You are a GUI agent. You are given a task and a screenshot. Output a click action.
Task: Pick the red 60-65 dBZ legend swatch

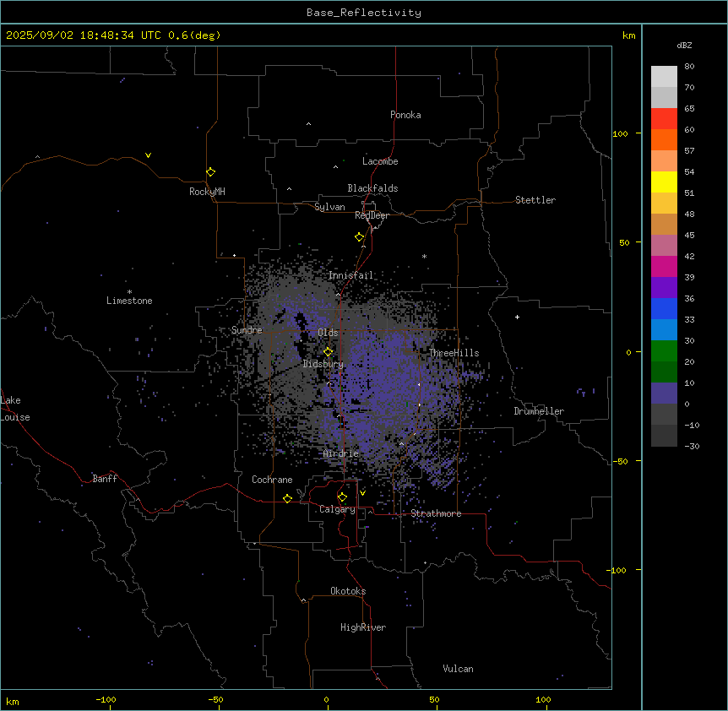tap(664, 119)
